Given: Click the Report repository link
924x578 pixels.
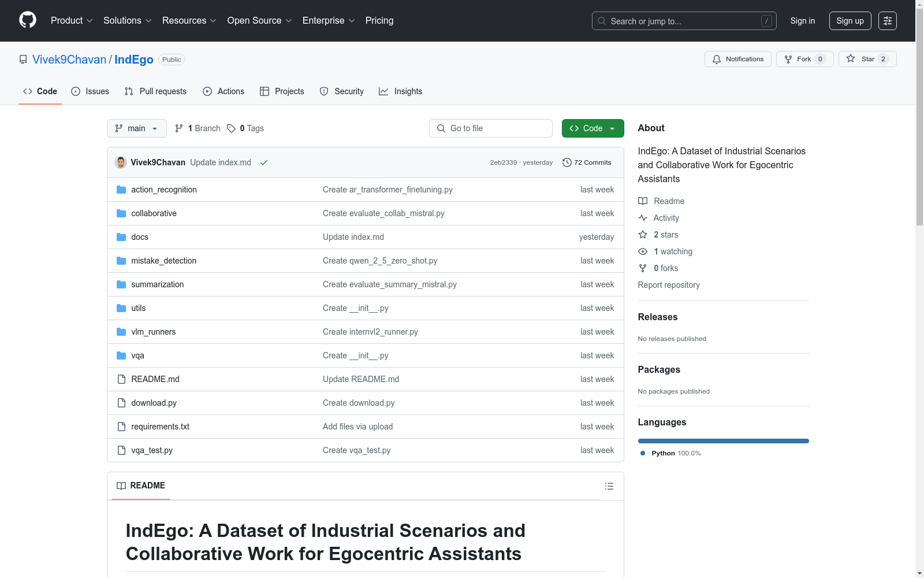Looking at the screenshot, I should (669, 285).
